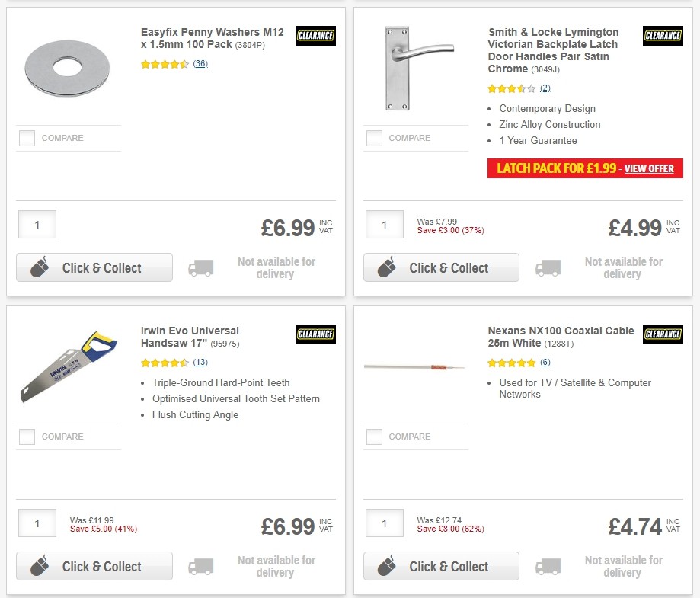Select Click & Collect for the Irwin Evo Handsaw
Viewport: 700px width, 598px height.
pyautogui.click(x=94, y=566)
